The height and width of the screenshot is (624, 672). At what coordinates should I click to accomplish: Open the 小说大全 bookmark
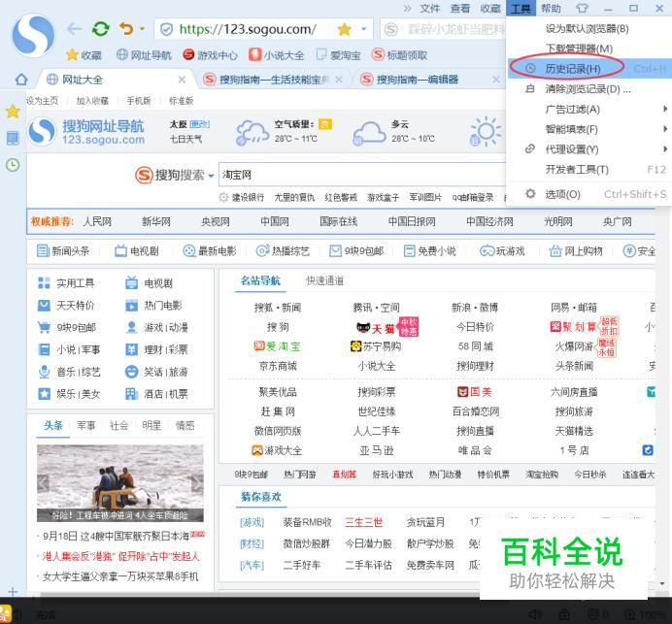277,55
